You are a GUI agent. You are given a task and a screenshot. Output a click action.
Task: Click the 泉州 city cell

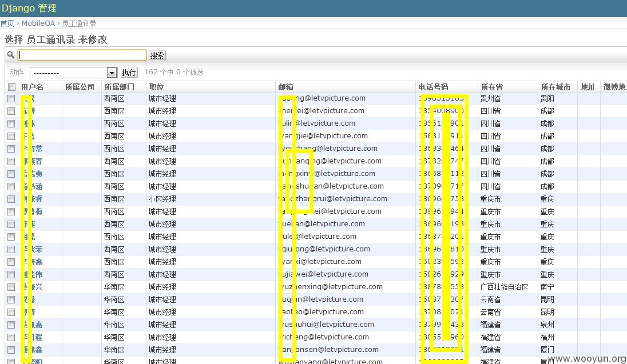[547, 325]
